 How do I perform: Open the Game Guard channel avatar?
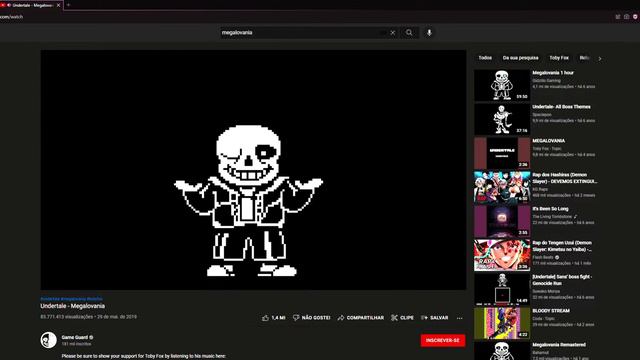(x=48, y=340)
